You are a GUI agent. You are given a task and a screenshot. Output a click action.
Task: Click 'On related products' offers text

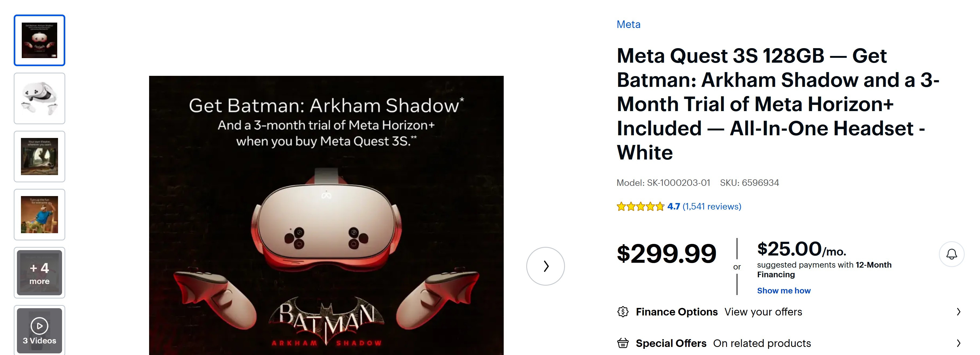click(762, 343)
